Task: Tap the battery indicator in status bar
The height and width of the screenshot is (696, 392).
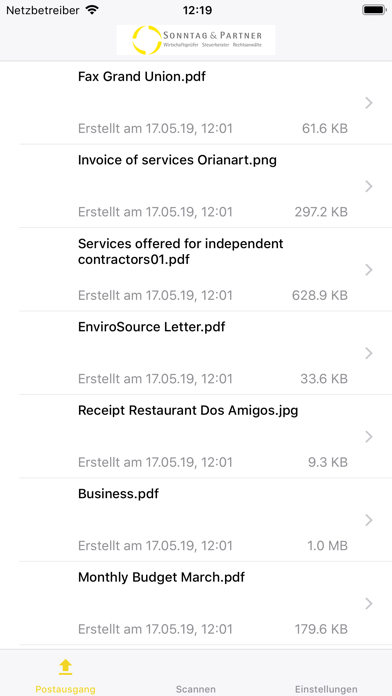Action: pos(374,10)
